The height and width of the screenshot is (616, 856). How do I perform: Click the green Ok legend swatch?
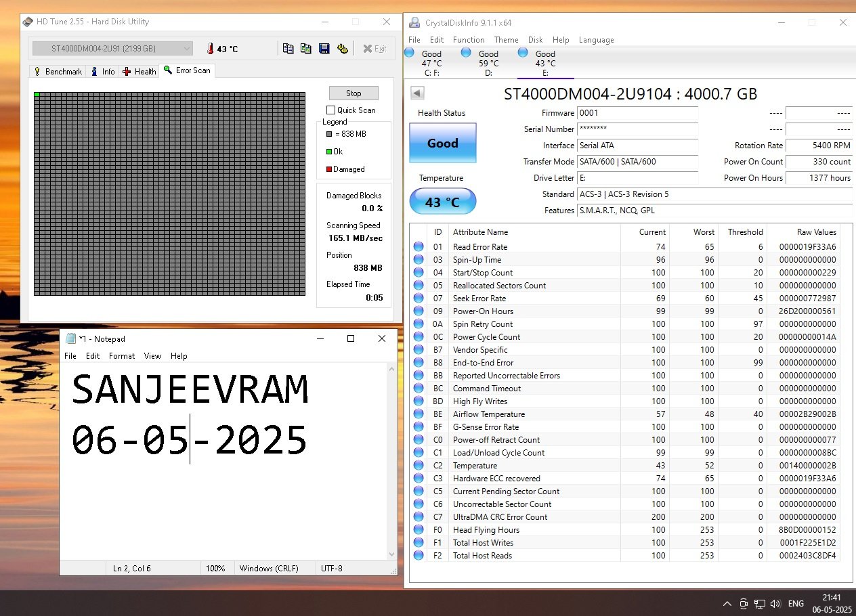329,152
